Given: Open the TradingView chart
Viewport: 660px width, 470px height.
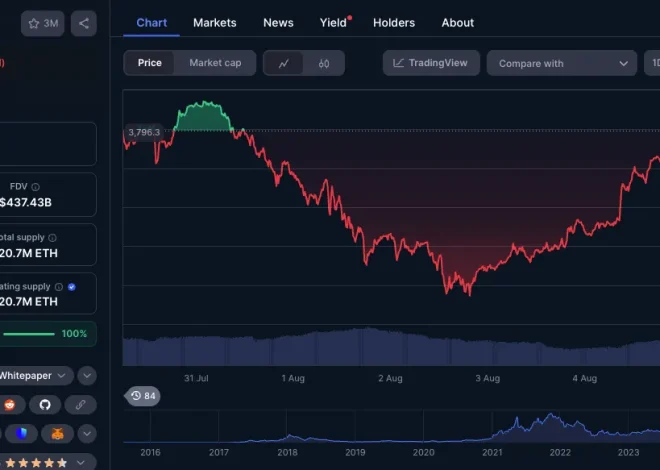Looking at the screenshot, I should point(431,63).
